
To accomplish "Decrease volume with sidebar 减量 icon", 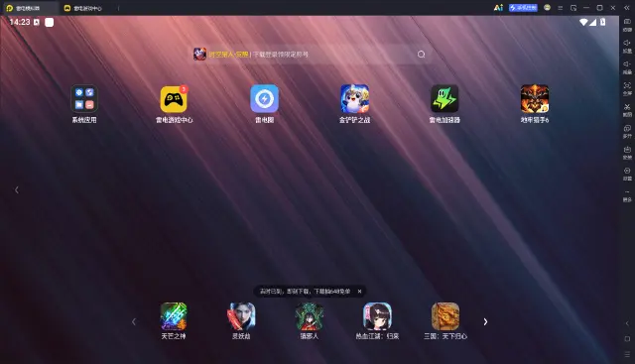I will [627, 67].
